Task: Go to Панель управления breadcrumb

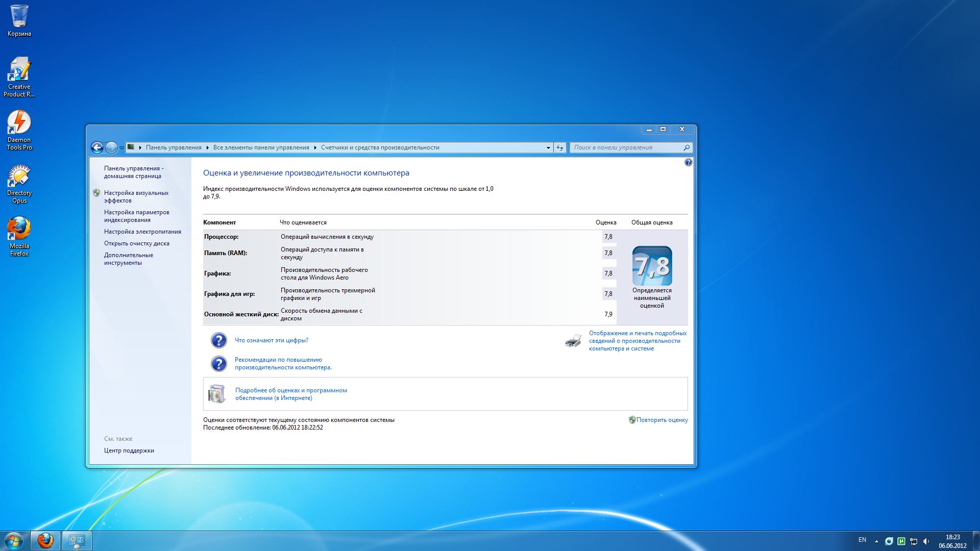Action: coord(174,147)
